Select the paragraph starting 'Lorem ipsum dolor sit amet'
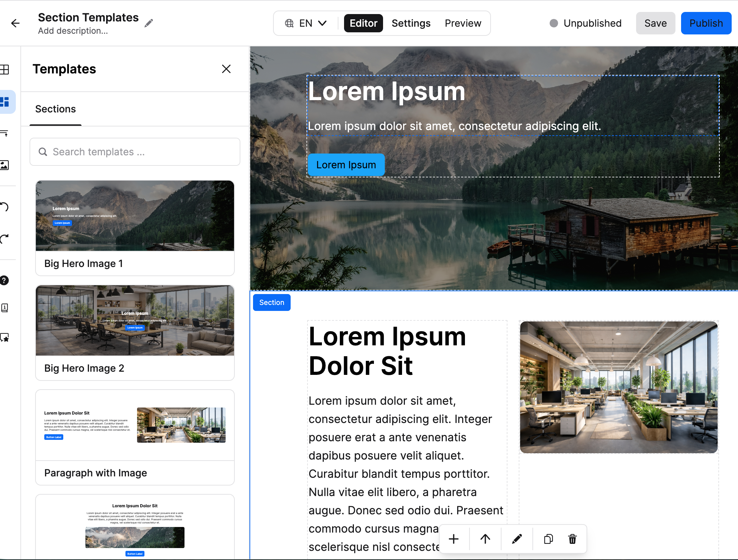The width and height of the screenshot is (738, 560). tap(406, 474)
